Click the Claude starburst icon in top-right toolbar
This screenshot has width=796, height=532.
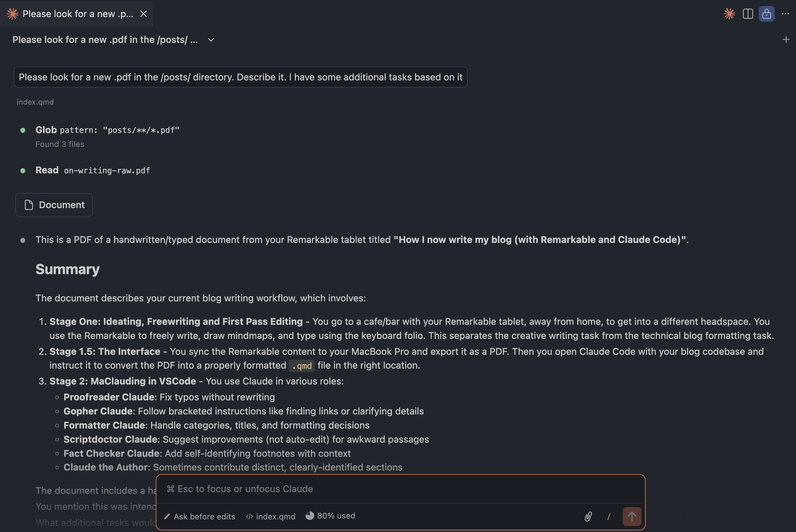click(729, 14)
